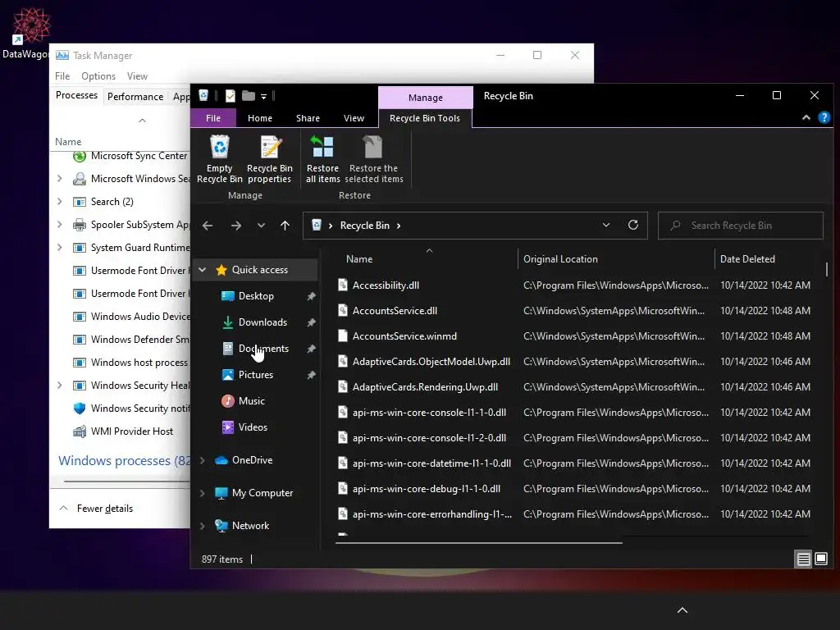Viewport: 840px width, 630px height.
Task: Open the View ribbon tab
Action: click(x=354, y=118)
